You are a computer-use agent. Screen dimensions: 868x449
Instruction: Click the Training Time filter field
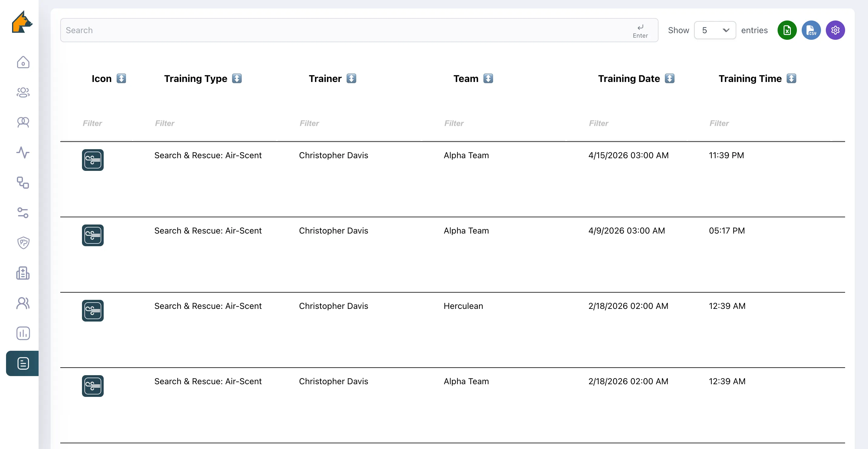click(759, 123)
